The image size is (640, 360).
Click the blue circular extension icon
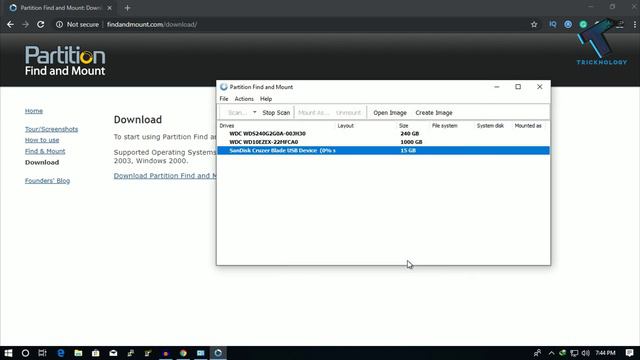coord(568,24)
